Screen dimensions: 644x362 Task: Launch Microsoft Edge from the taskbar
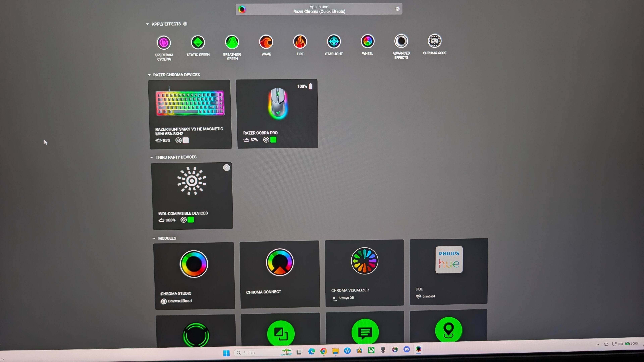click(311, 351)
